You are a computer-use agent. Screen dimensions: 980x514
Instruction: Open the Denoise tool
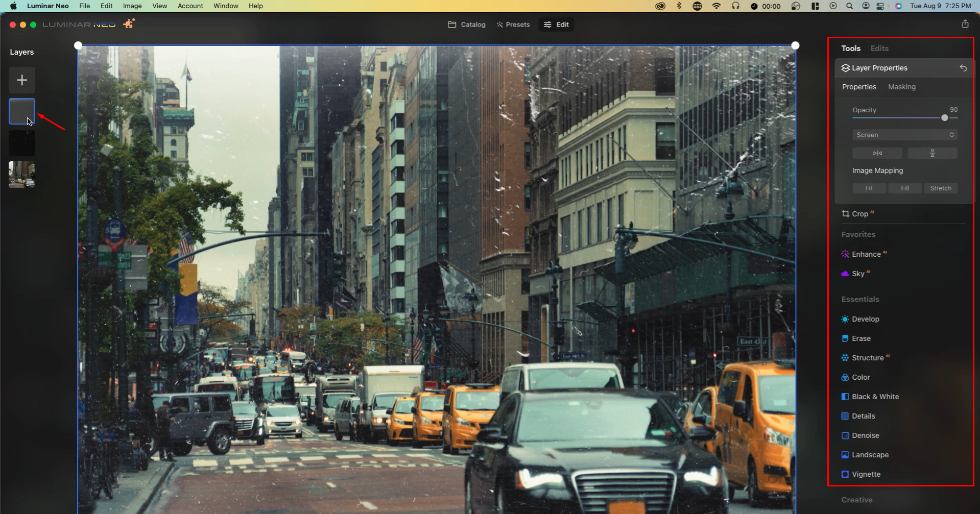point(861,435)
